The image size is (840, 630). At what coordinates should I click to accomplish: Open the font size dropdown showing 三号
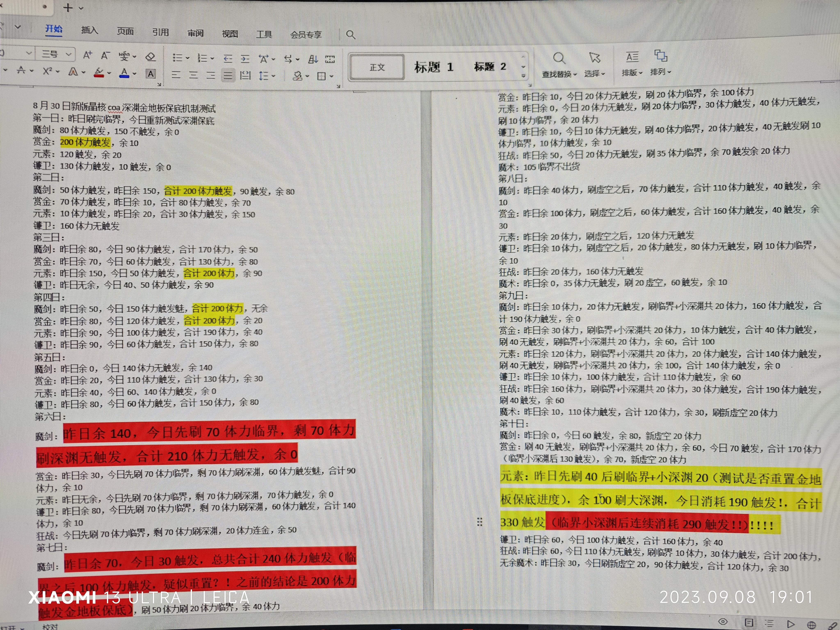pyautogui.click(x=55, y=54)
